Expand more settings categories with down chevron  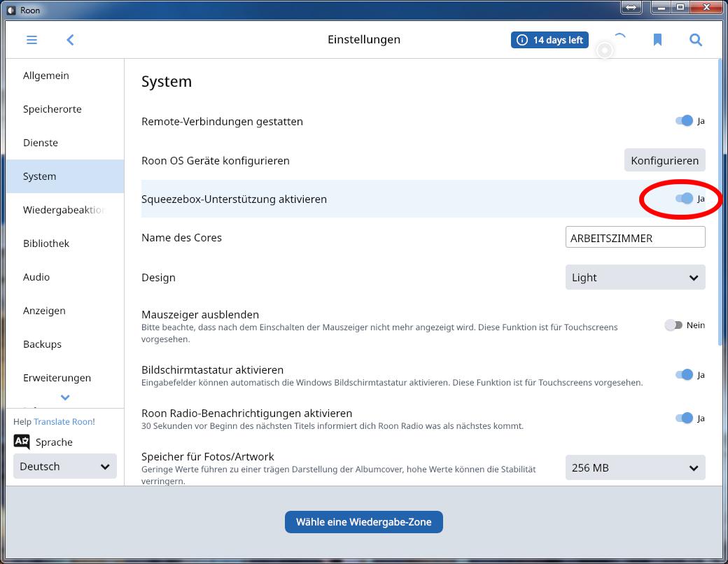point(65,397)
